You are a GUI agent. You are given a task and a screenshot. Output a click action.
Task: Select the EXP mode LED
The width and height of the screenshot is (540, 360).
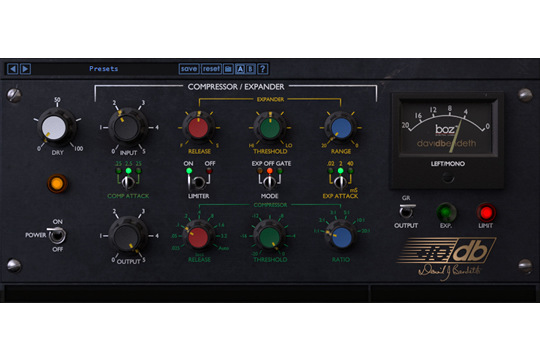pos(260,171)
